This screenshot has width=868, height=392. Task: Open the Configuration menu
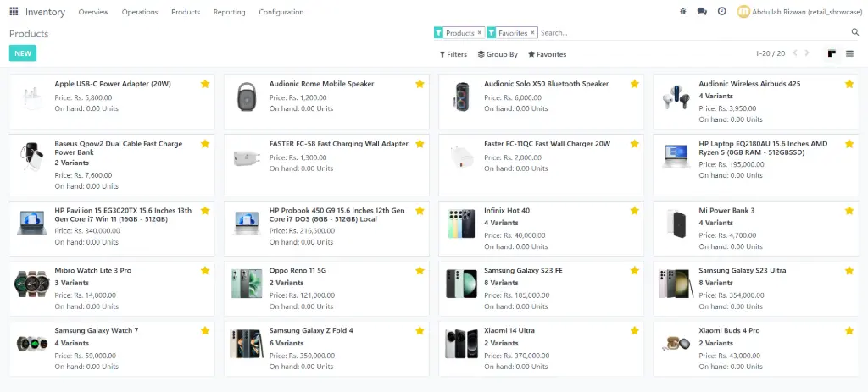(x=281, y=12)
